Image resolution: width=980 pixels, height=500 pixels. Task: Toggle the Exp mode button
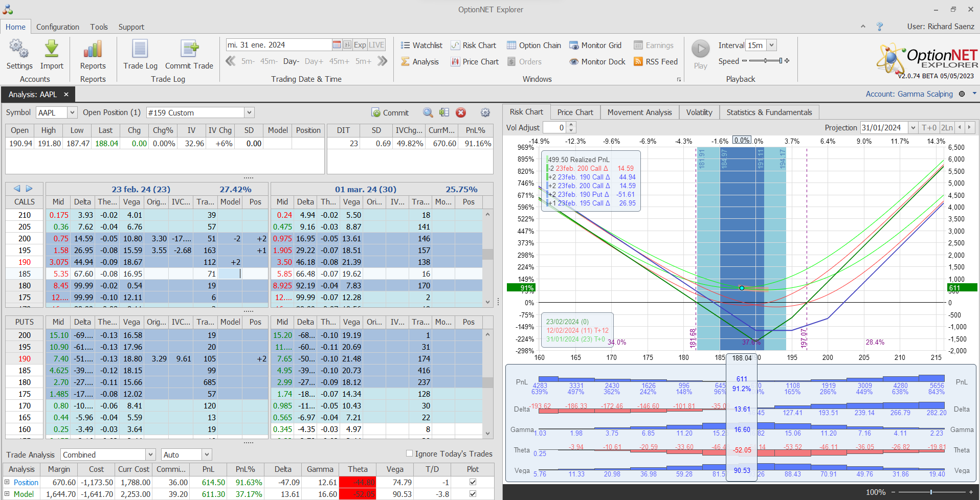coord(360,45)
